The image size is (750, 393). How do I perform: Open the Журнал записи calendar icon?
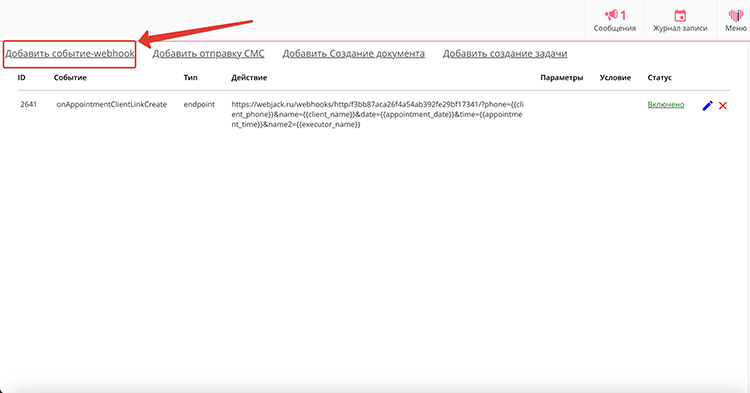coord(680,15)
